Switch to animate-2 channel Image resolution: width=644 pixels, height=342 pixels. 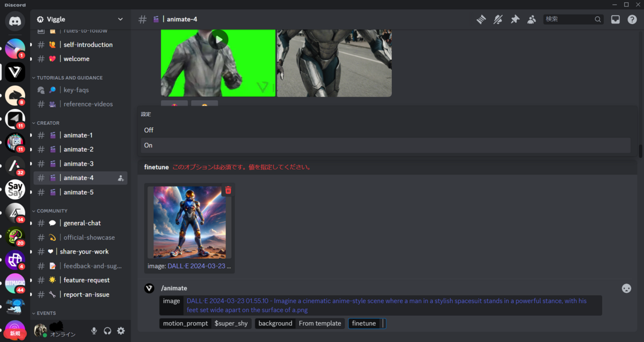[80, 150]
